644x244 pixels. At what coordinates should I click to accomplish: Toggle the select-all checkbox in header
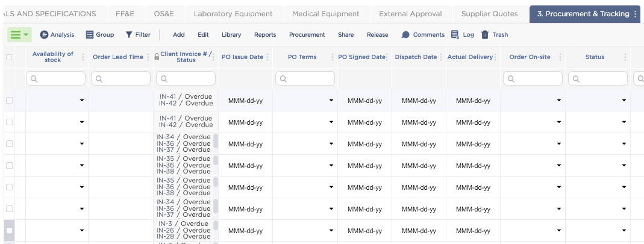click(9, 57)
